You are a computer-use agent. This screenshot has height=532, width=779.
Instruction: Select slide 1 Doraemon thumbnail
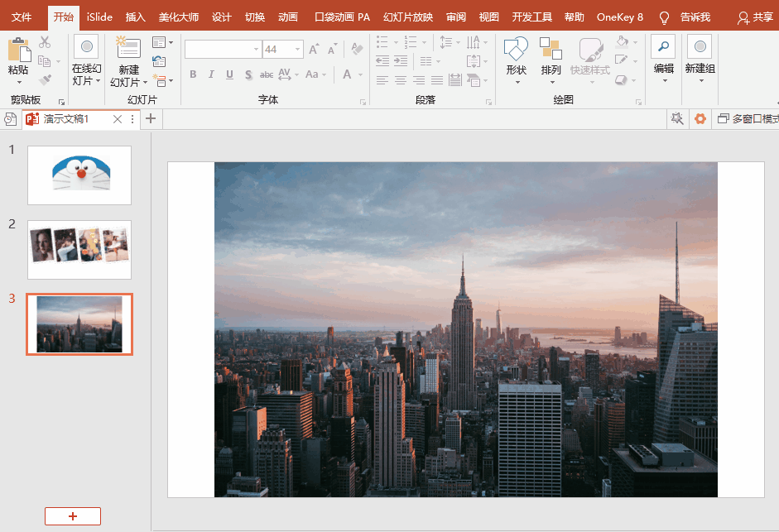pos(79,175)
